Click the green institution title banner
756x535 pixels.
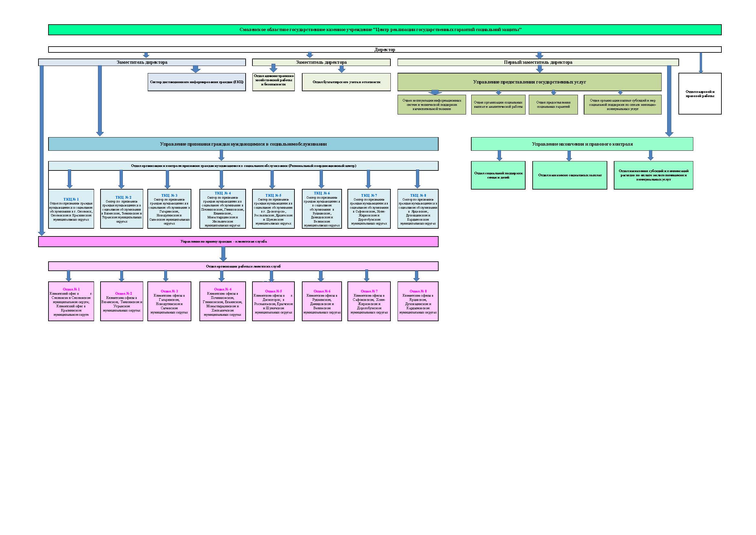click(385, 30)
